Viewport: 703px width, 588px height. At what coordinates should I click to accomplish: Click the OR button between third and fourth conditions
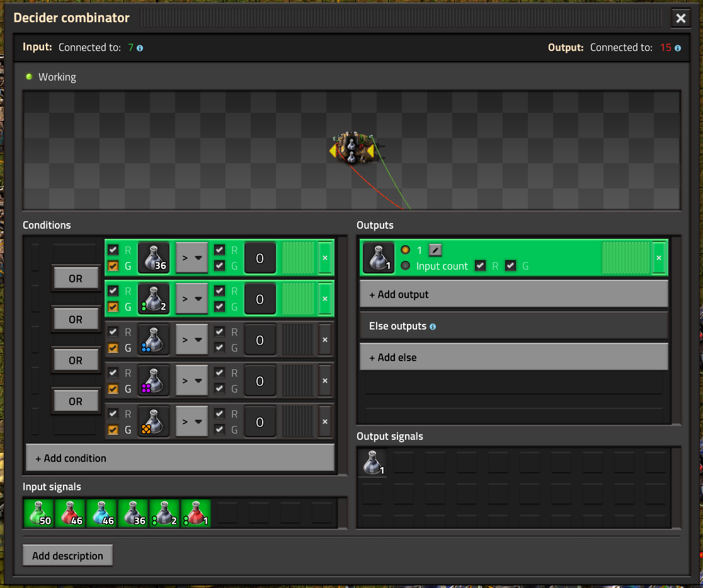(76, 360)
